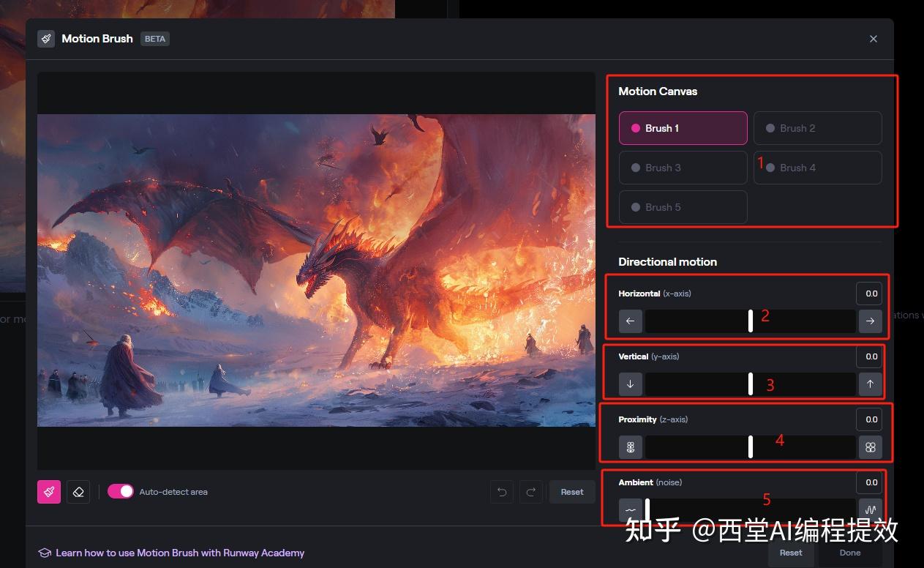
Task: Select Brush 3 in Motion Canvas
Action: coord(683,168)
